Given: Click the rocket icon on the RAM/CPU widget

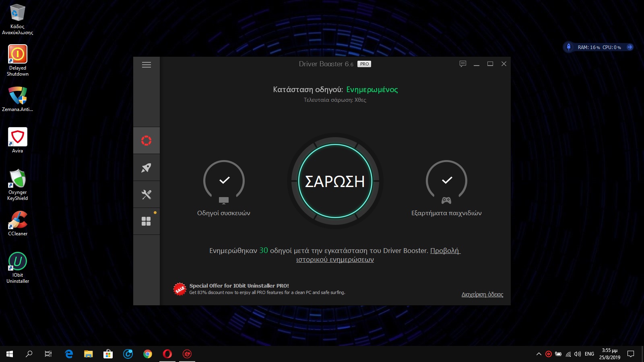Looking at the screenshot, I should point(569,47).
